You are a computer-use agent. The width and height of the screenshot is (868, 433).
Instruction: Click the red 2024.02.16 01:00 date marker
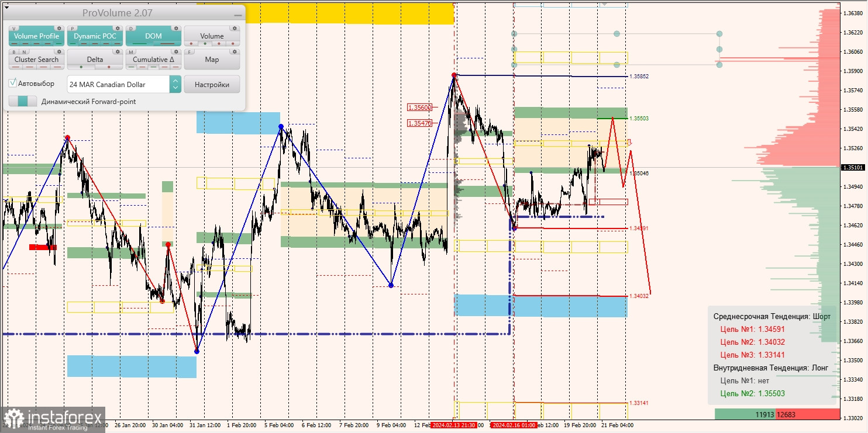(513, 425)
